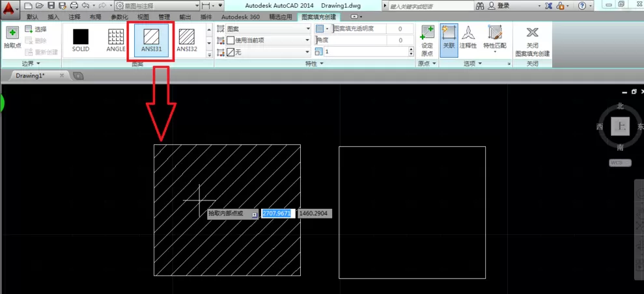Click the 特性匹配 match properties button

pos(495,40)
